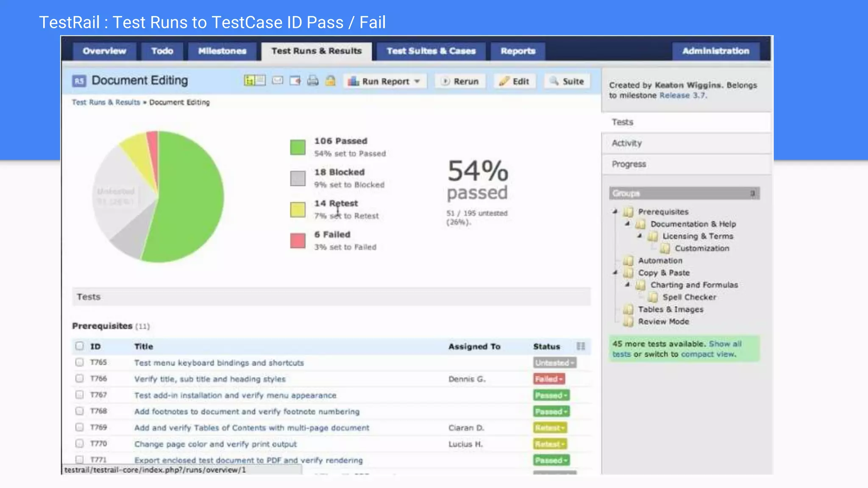Open the Passed status dropdown for T767

point(551,395)
